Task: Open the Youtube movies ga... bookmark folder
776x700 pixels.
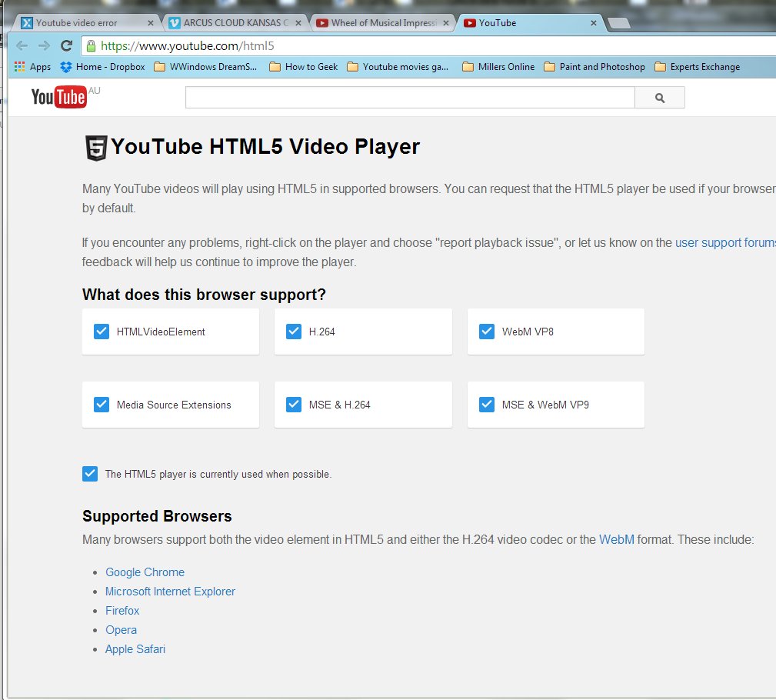Action: (398, 67)
